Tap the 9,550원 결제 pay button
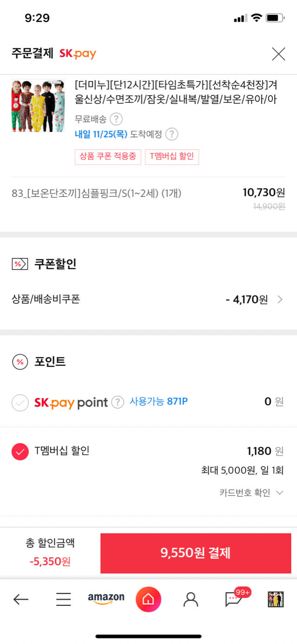This screenshot has width=297, height=644. tap(195, 553)
